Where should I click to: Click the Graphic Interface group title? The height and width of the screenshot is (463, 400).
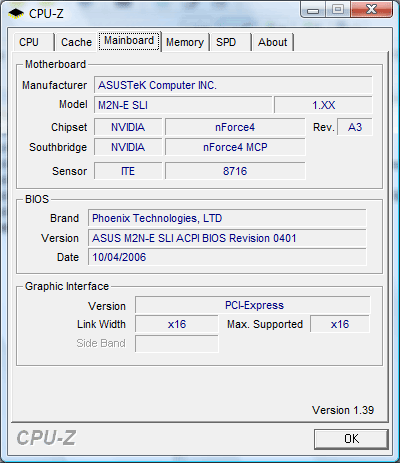pos(67,286)
